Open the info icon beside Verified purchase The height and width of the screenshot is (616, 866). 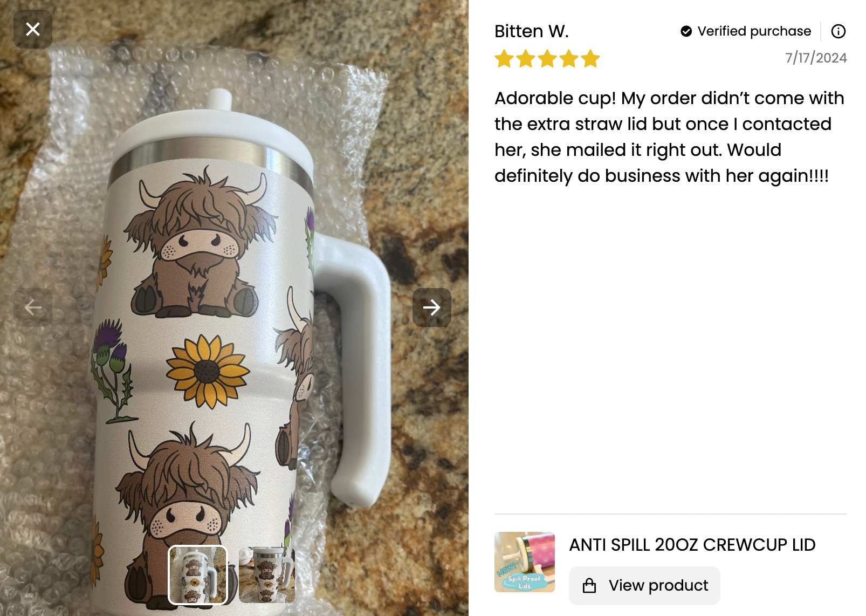tap(838, 31)
